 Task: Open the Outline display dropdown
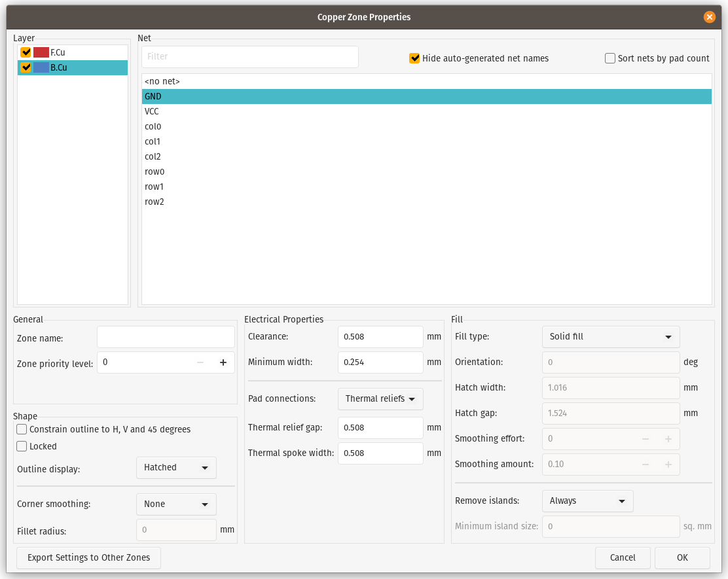[176, 468]
